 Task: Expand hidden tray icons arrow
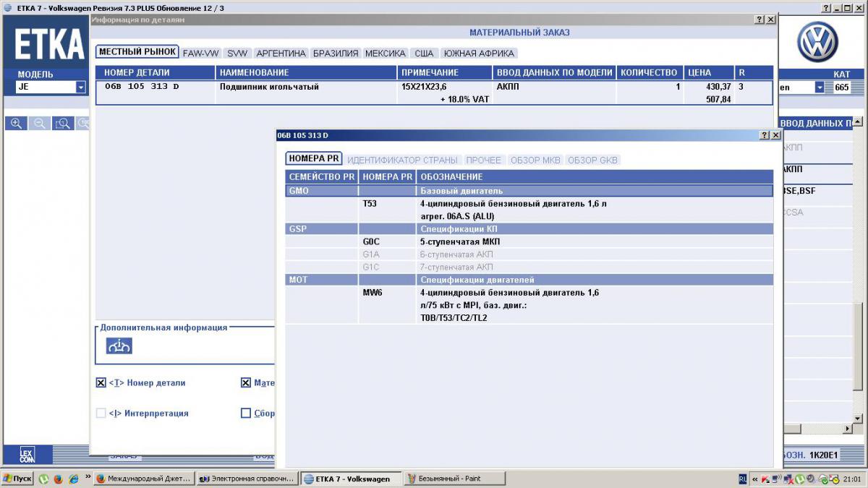(755, 479)
